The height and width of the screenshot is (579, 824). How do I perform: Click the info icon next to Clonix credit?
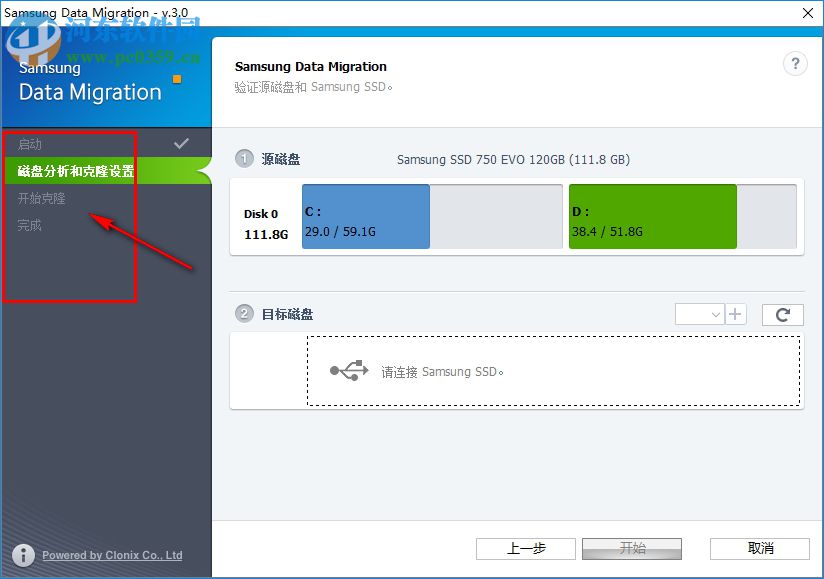[x=22, y=555]
